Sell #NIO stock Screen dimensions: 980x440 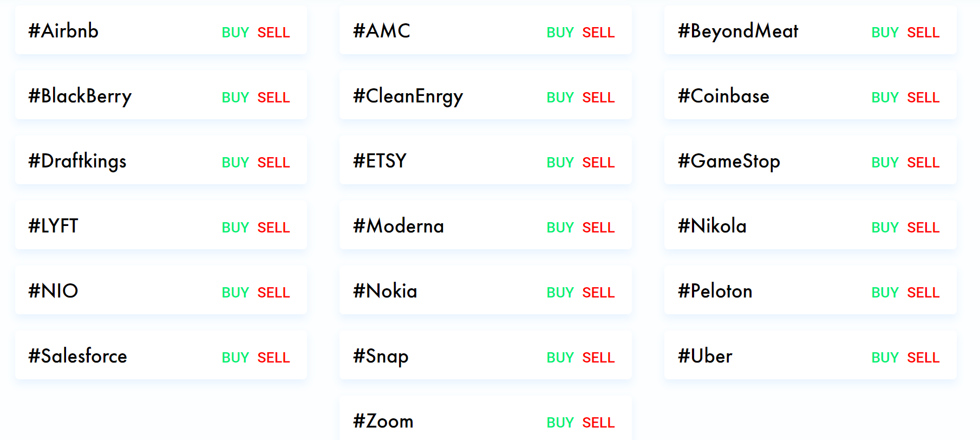click(273, 293)
